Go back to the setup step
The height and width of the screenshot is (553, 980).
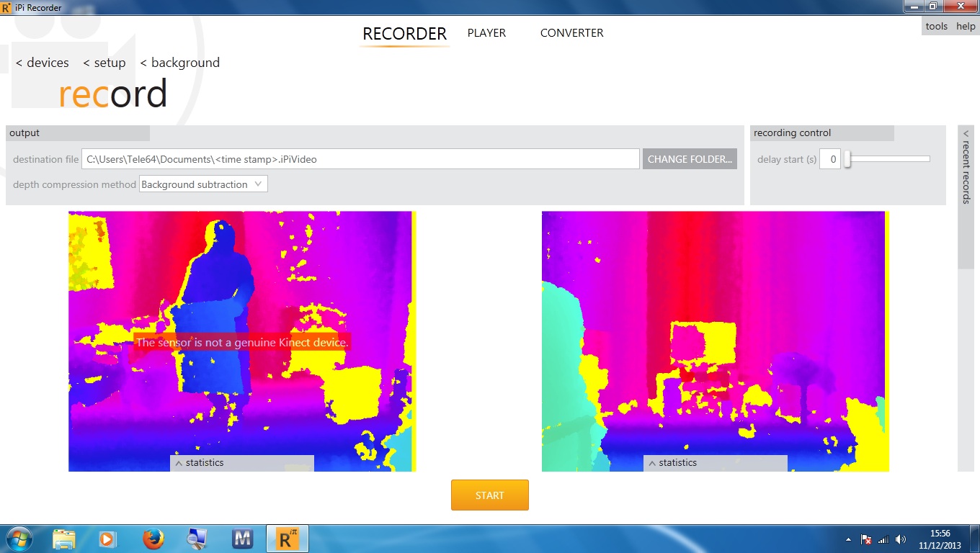click(x=104, y=63)
